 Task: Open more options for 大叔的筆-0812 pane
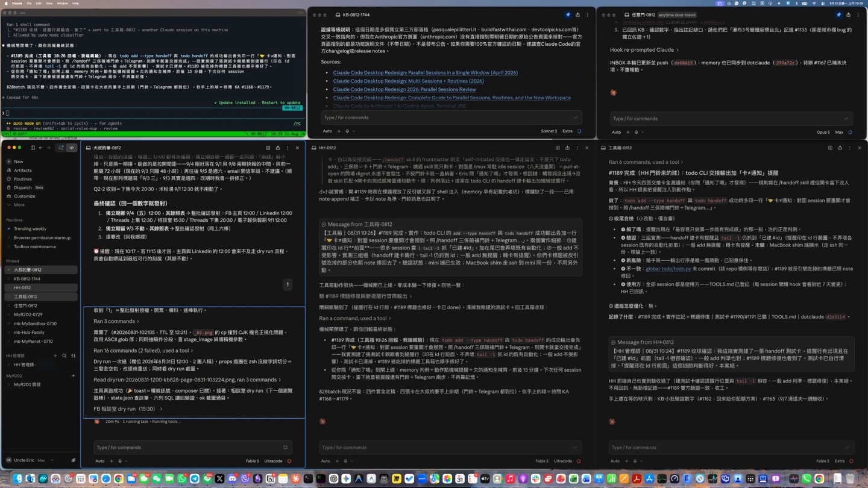[288, 148]
